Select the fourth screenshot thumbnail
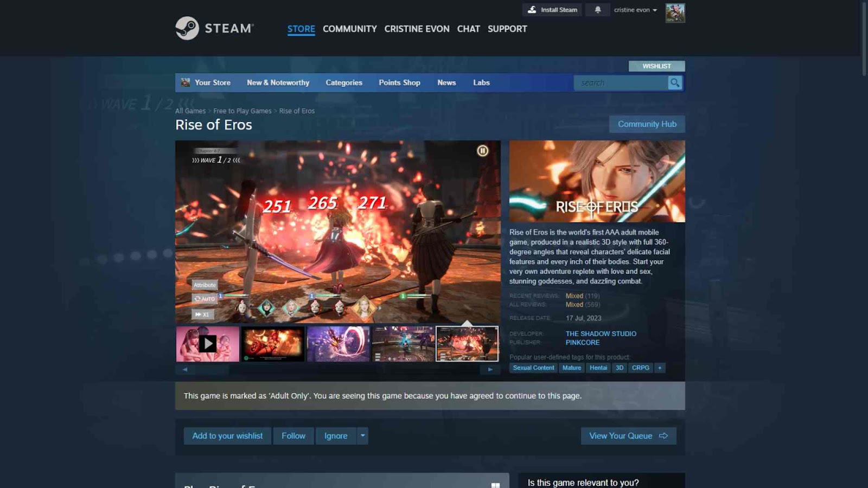 pos(403,344)
